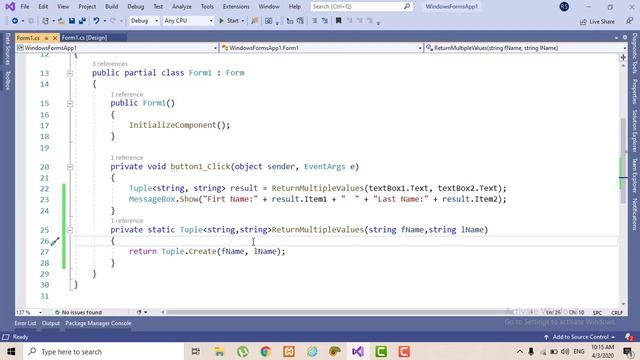Open File Explorer from the taskbar
Viewport: 640px width, 360px height.
pyautogui.click(x=219, y=351)
